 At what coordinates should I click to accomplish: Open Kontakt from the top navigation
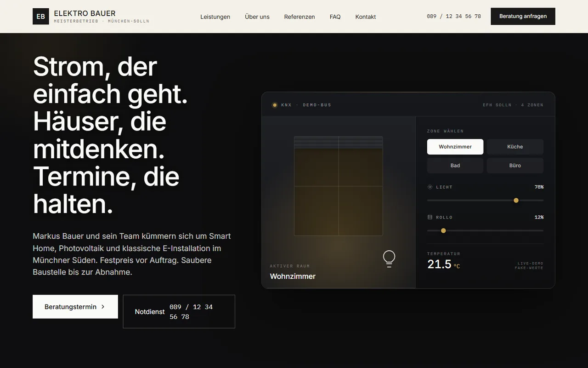click(366, 17)
